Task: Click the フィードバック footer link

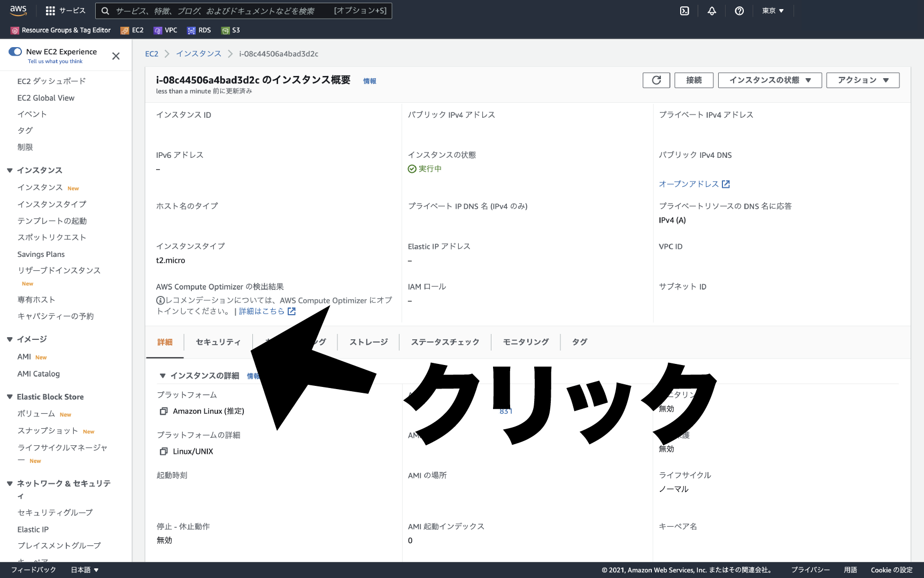Action: (x=33, y=570)
